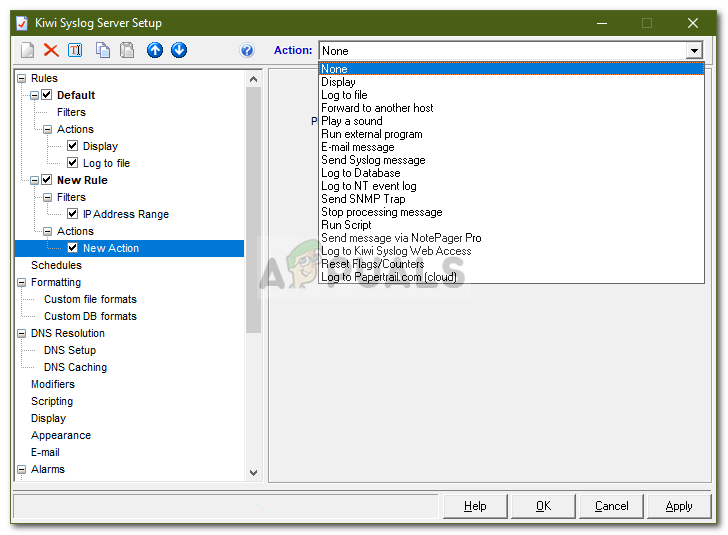The height and width of the screenshot is (535, 728).
Task: Collapse Filters under New Rule
Action: [x=47, y=197]
